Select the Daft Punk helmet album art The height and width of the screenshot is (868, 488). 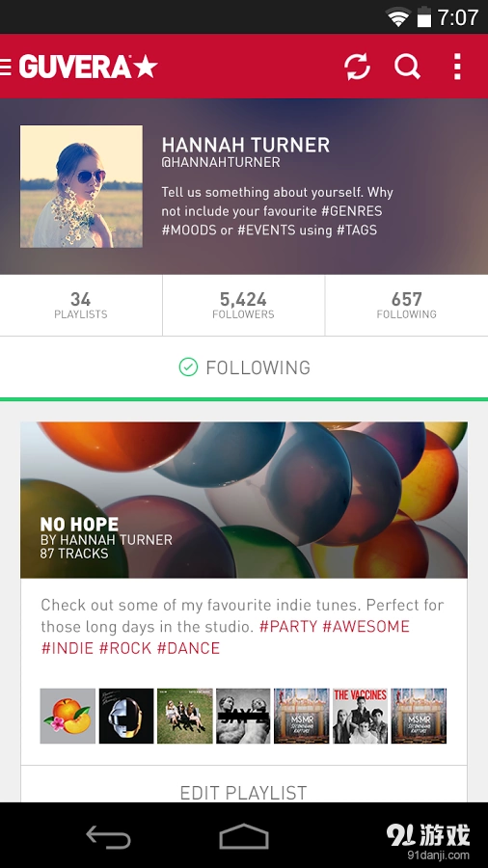[126, 716]
